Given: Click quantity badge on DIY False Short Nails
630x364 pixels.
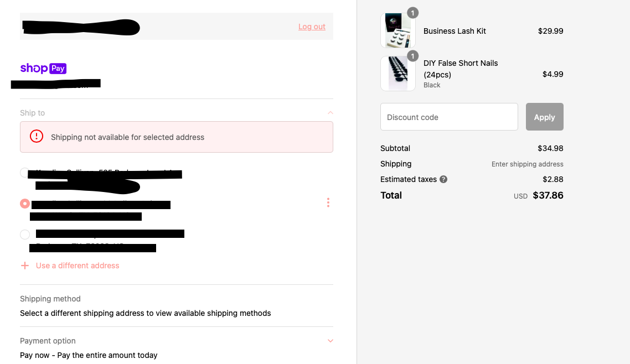Looking at the screenshot, I should click(x=412, y=56).
